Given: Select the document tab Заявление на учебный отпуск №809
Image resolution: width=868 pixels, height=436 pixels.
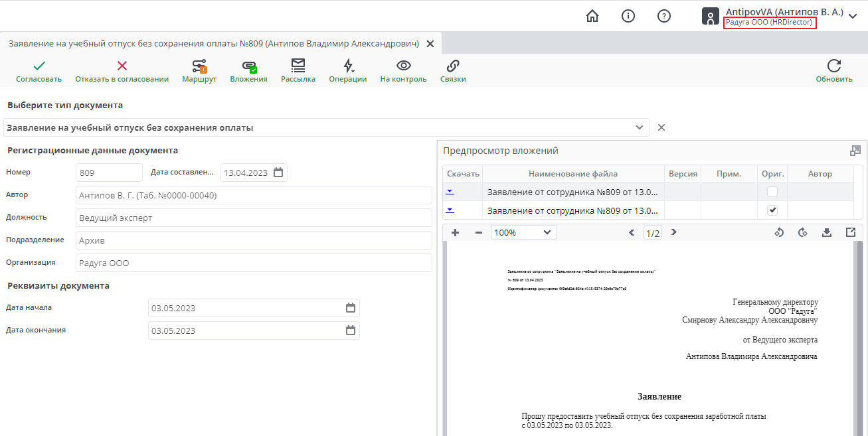Looking at the screenshot, I should 213,43.
